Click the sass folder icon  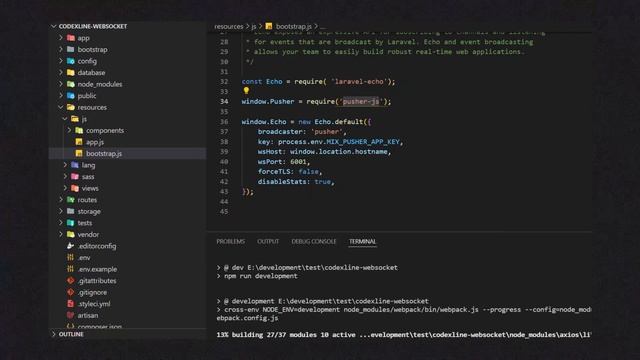(75, 176)
